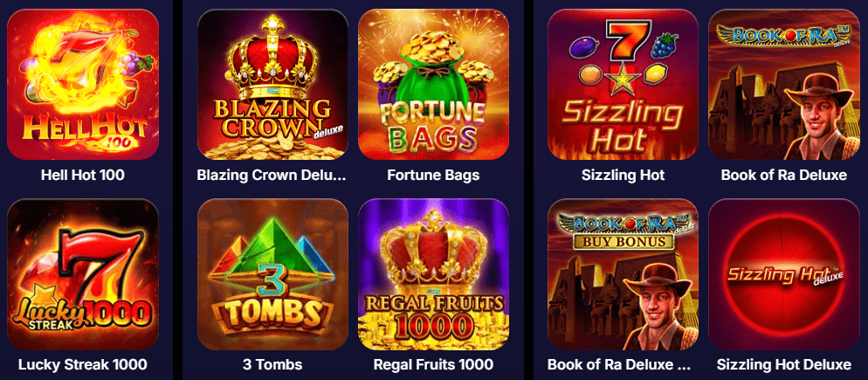Click the "3 Tombs" title label

coord(273,364)
